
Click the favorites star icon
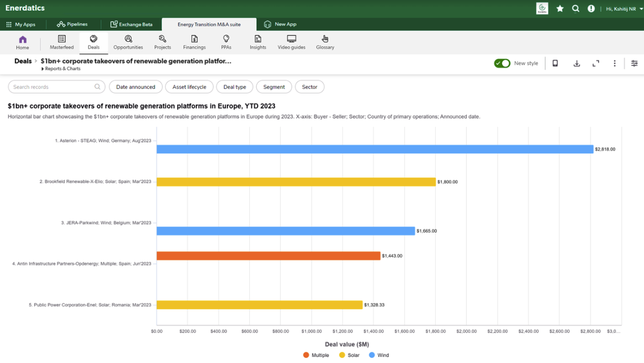(560, 8)
